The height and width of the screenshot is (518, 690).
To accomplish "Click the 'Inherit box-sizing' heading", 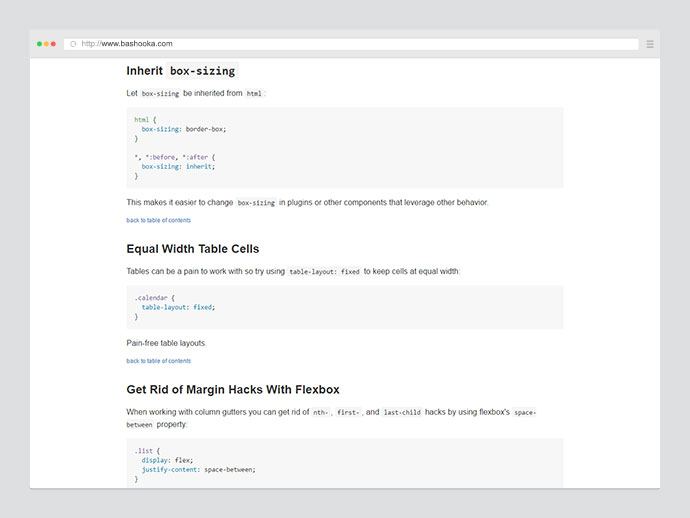I will 182,71.
